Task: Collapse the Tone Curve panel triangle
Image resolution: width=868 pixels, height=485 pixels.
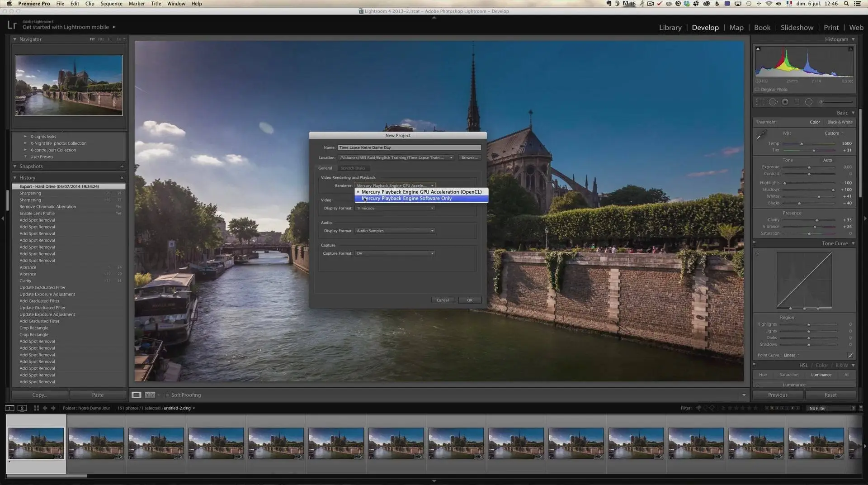Action: tap(853, 243)
